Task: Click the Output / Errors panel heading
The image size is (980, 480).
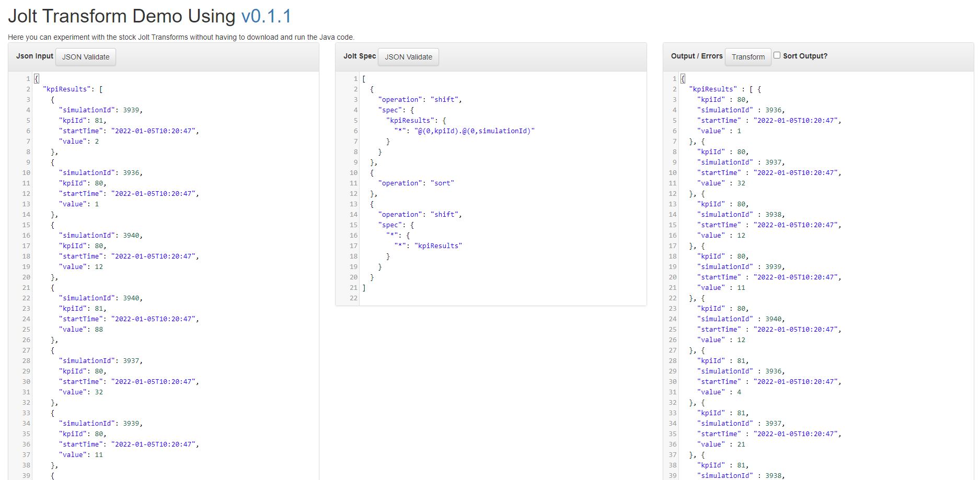Action: click(x=697, y=56)
